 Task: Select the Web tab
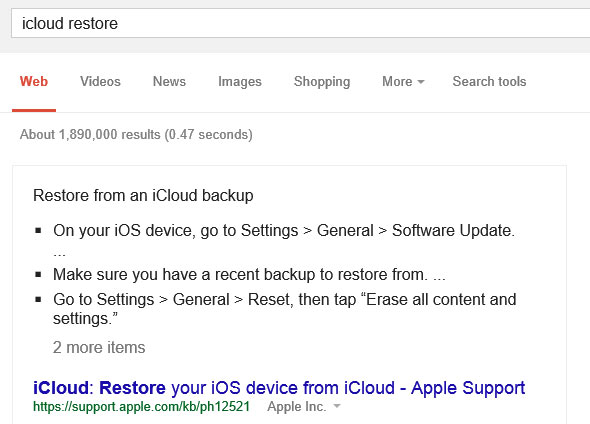(x=34, y=82)
